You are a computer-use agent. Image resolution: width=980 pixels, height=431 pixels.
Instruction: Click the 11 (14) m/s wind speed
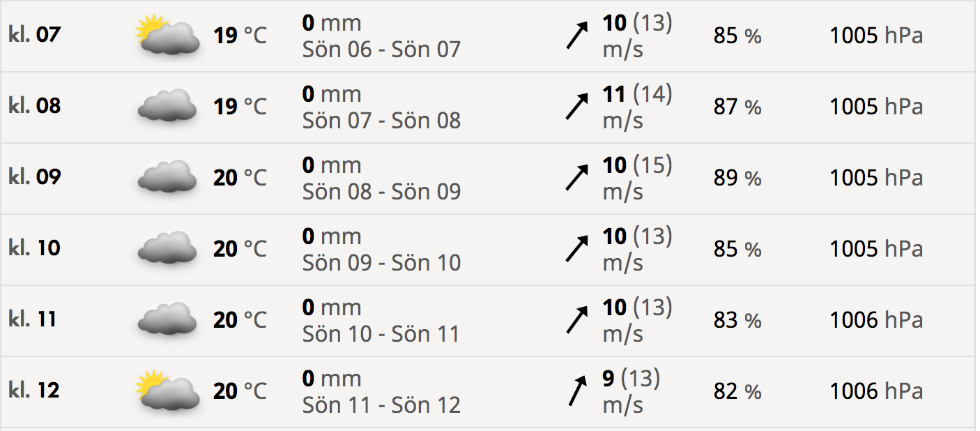tap(636, 107)
